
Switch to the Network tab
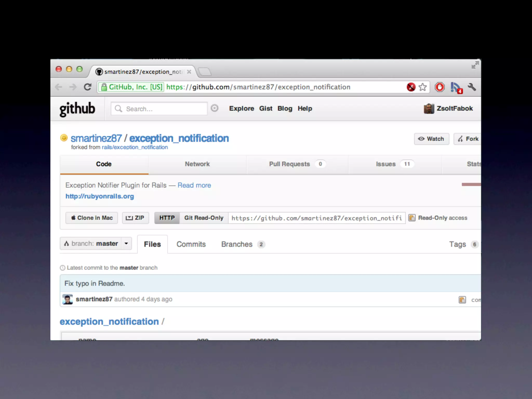197,164
